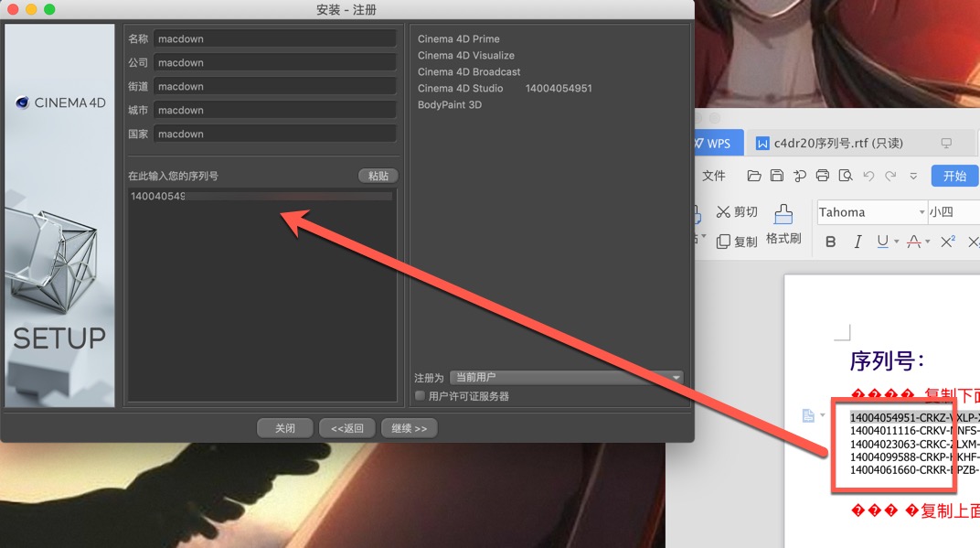Print icon in WPS toolbar
This screenshot has width=980, height=548.
point(823,176)
